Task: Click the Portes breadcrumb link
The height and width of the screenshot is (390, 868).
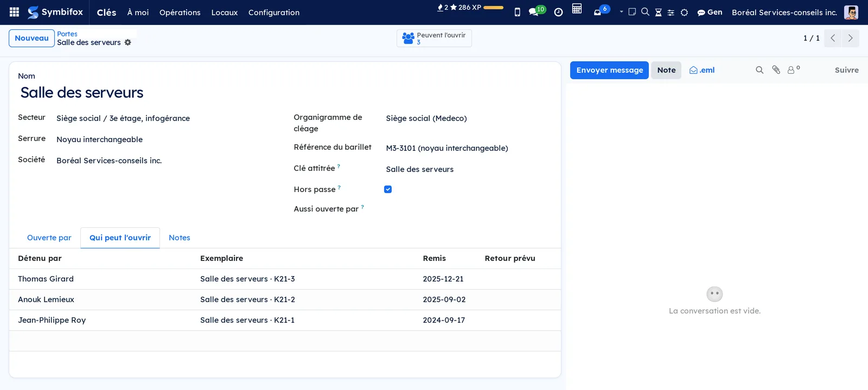Action: click(x=67, y=34)
